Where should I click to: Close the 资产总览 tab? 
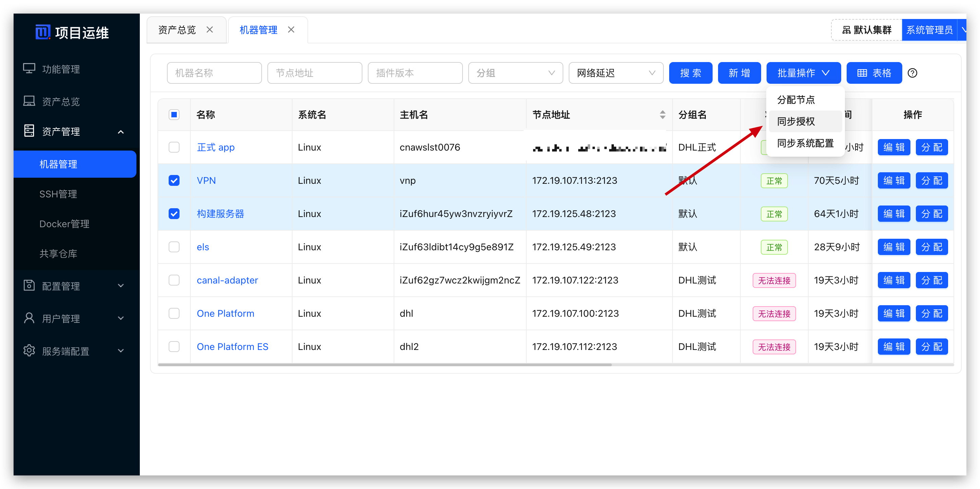[210, 30]
